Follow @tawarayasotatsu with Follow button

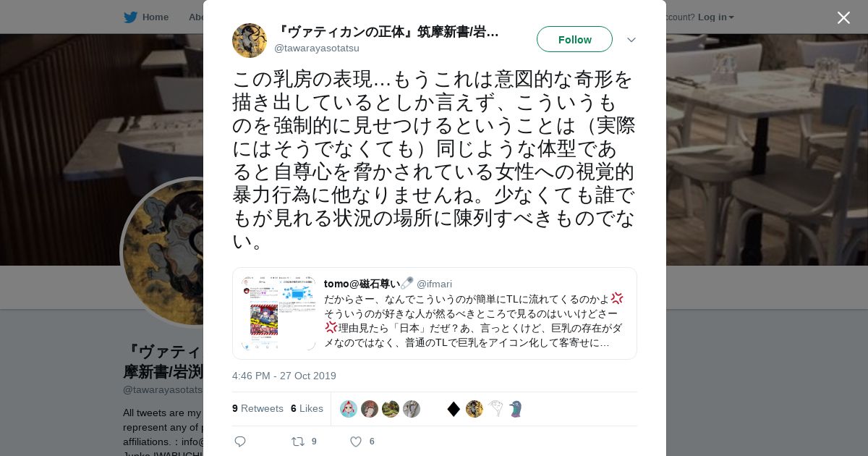[x=574, y=39]
